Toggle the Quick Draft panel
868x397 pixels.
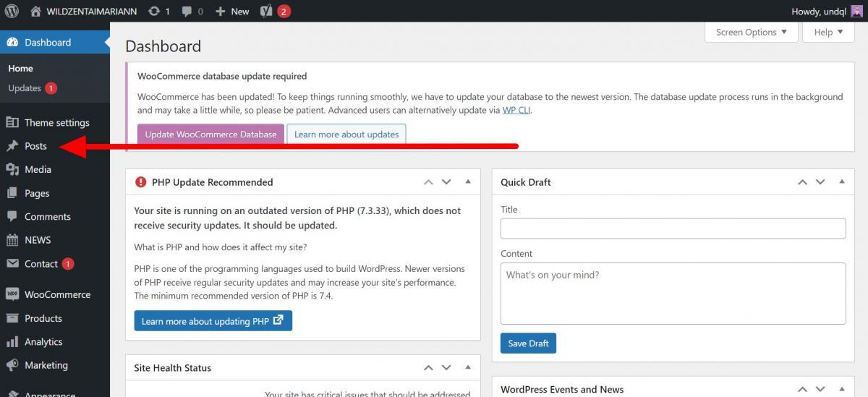842,182
